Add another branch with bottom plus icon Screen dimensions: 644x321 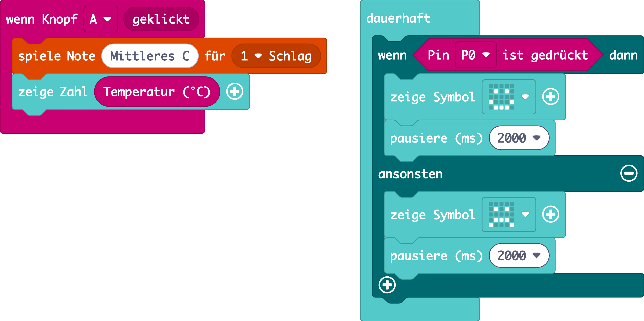tap(387, 285)
